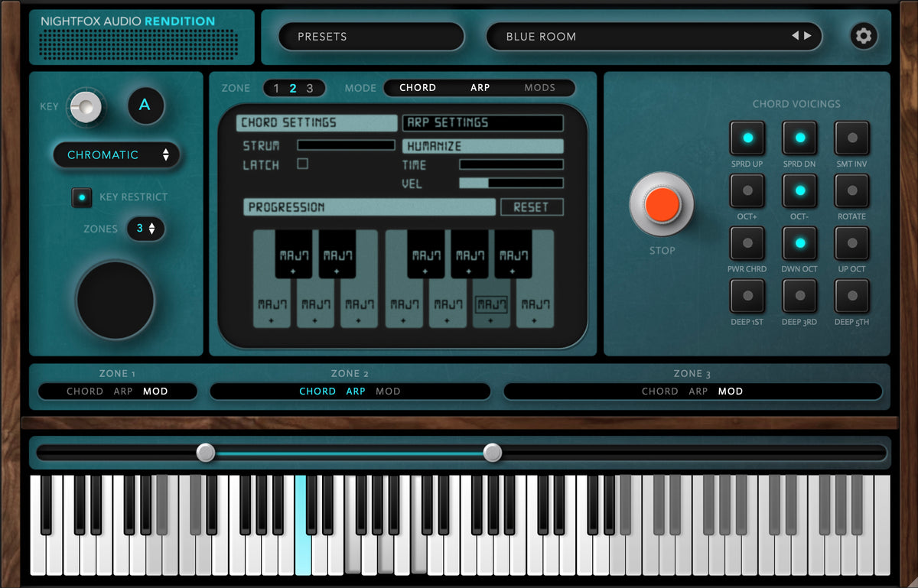Toggle MOD in Zone 2 strip

[x=388, y=391]
